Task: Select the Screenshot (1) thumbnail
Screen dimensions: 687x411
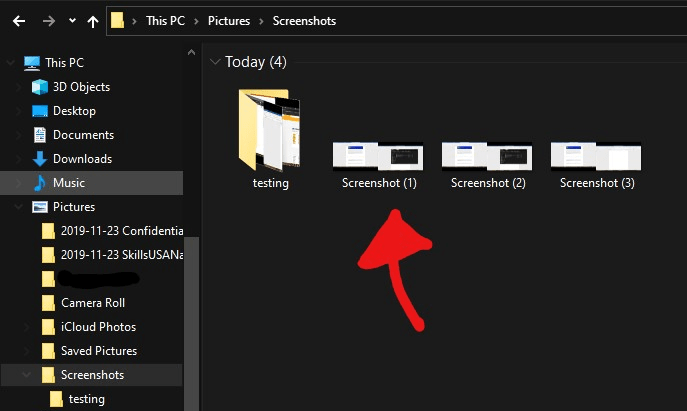Action: [378, 156]
